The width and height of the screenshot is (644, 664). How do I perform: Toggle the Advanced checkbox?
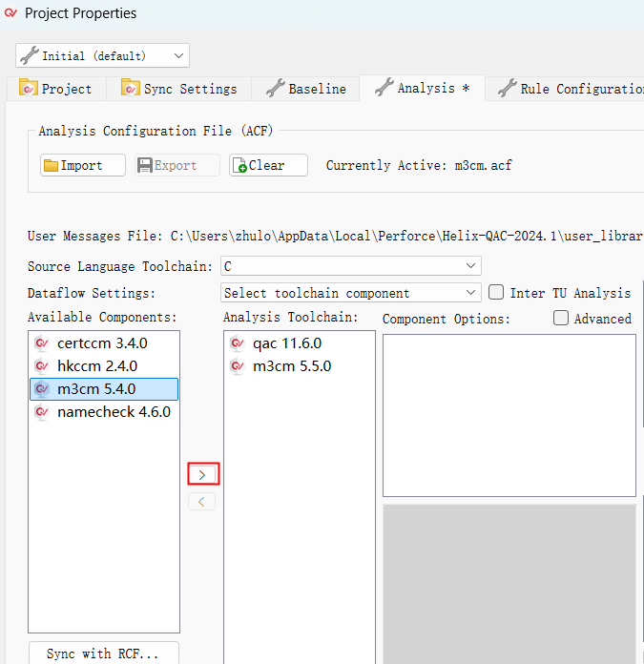coord(561,319)
